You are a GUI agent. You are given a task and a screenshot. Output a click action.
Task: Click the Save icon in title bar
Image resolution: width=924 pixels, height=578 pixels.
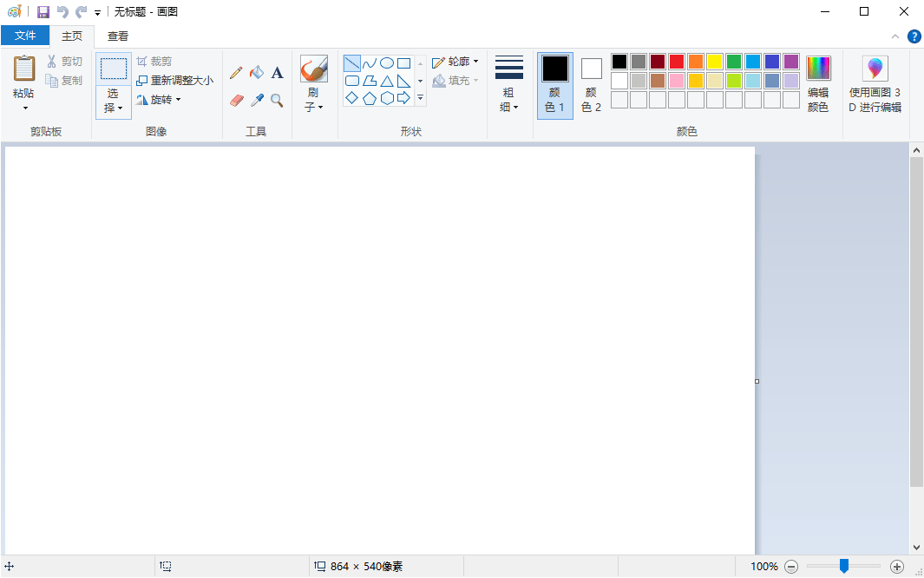coord(43,12)
